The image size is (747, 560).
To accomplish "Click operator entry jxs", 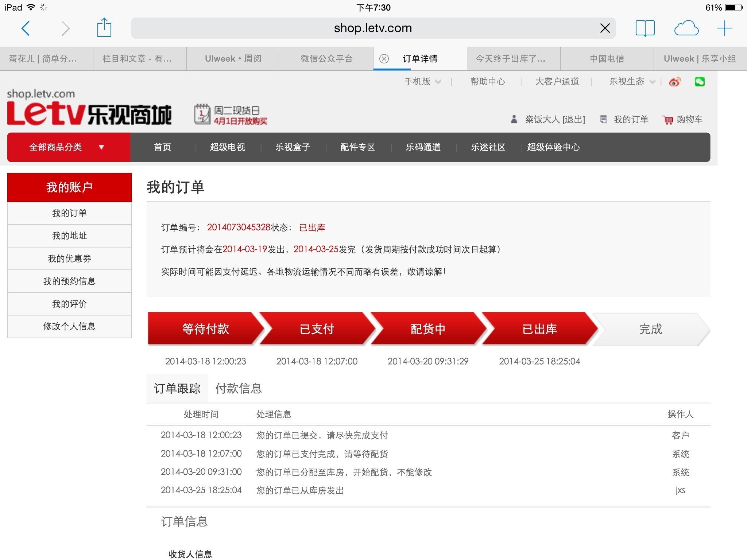I will point(680,490).
